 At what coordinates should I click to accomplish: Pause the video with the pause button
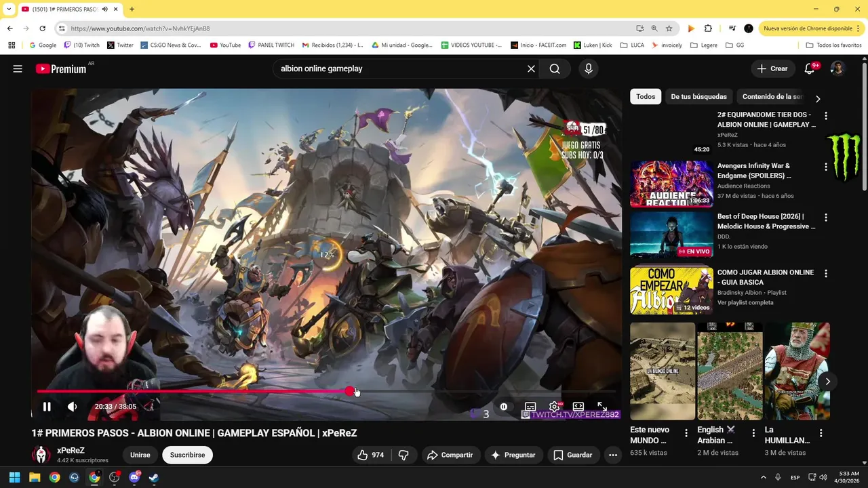(47, 407)
